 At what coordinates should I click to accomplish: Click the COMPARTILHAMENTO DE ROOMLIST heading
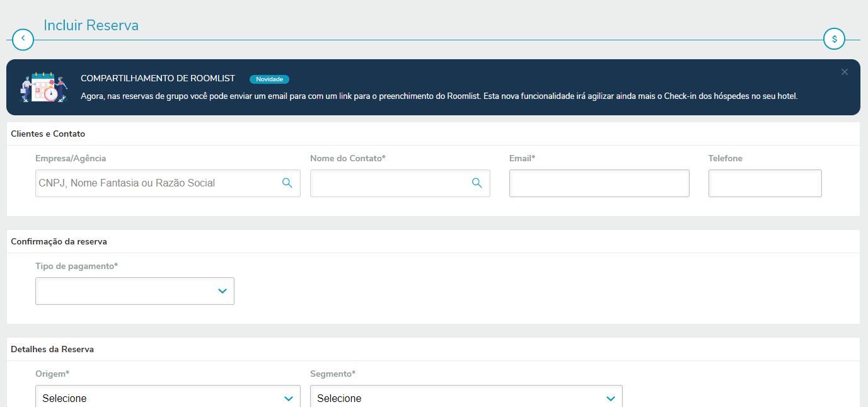158,78
